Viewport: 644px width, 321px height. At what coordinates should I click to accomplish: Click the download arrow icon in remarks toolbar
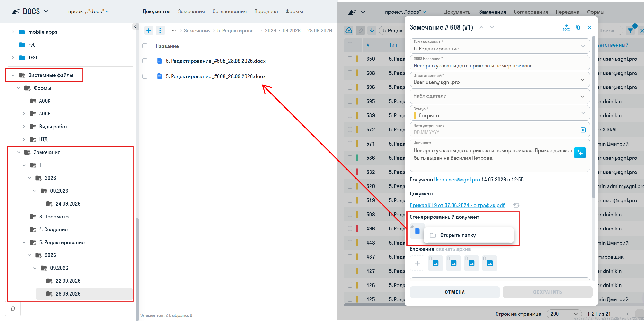click(x=372, y=31)
